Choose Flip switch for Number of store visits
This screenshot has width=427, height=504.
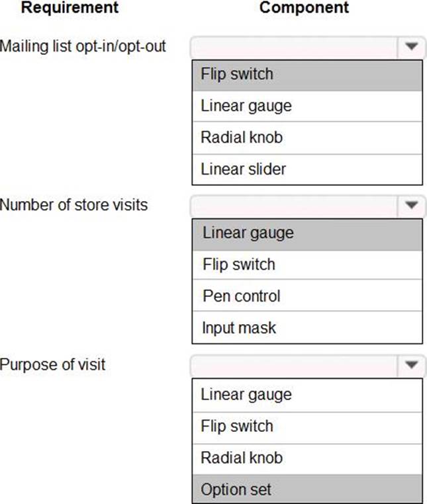[x=307, y=265]
